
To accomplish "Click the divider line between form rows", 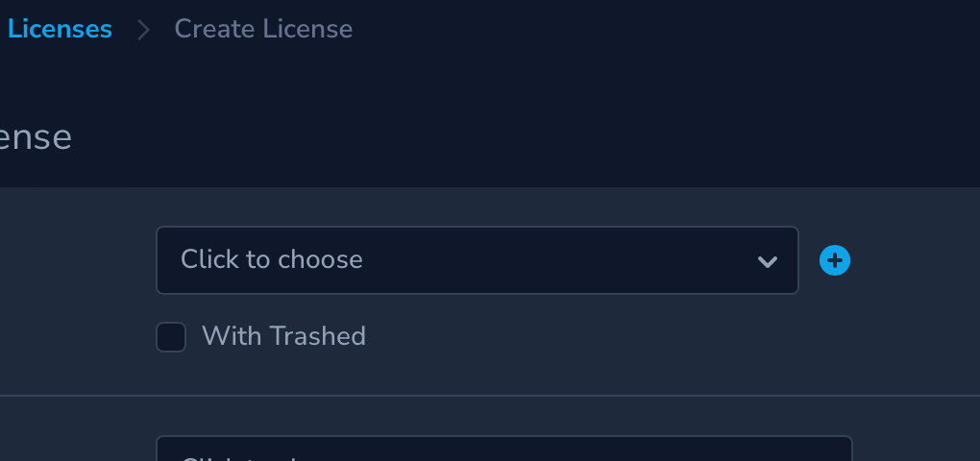I will (490, 396).
